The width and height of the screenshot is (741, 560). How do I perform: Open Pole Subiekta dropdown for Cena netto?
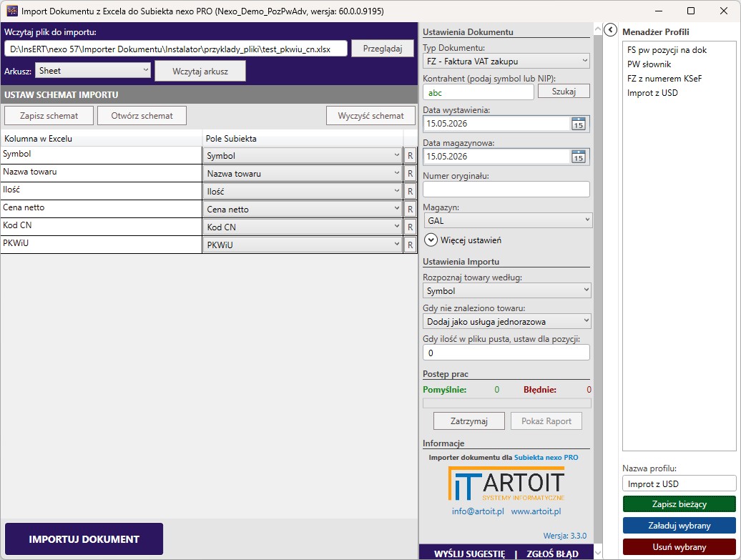[x=303, y=210]
